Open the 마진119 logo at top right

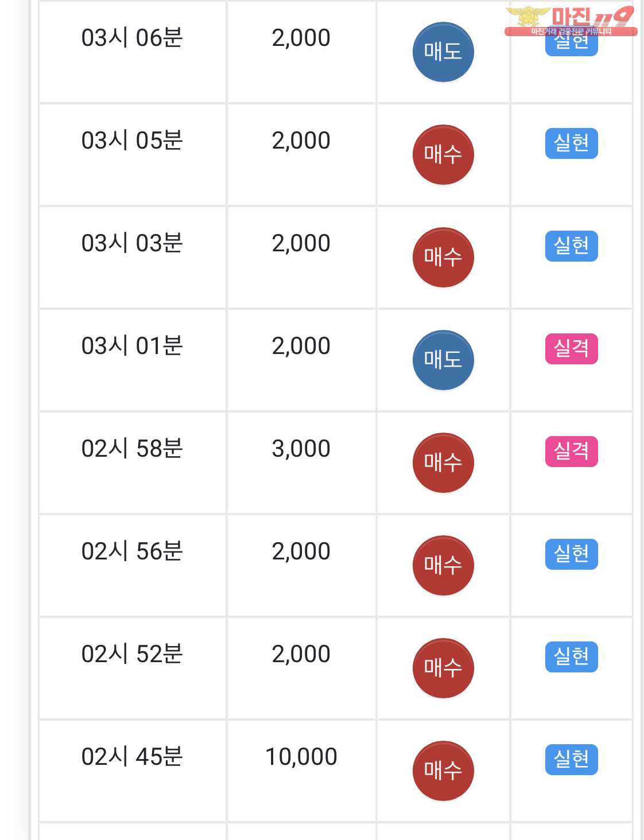(x=571, y=20)
